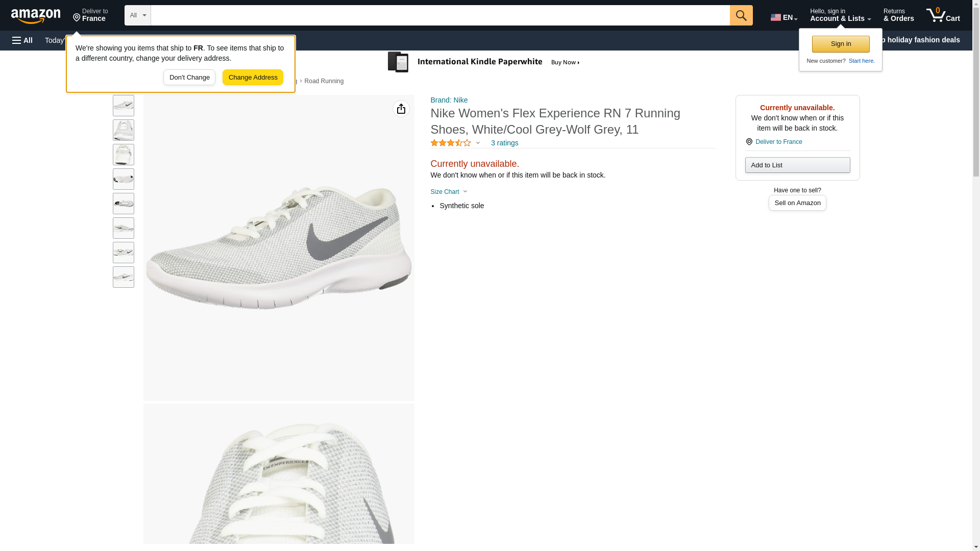Click the share icon on product image
Image resolution: width=980 pixels, height=551 pixels.
point(401,109)
